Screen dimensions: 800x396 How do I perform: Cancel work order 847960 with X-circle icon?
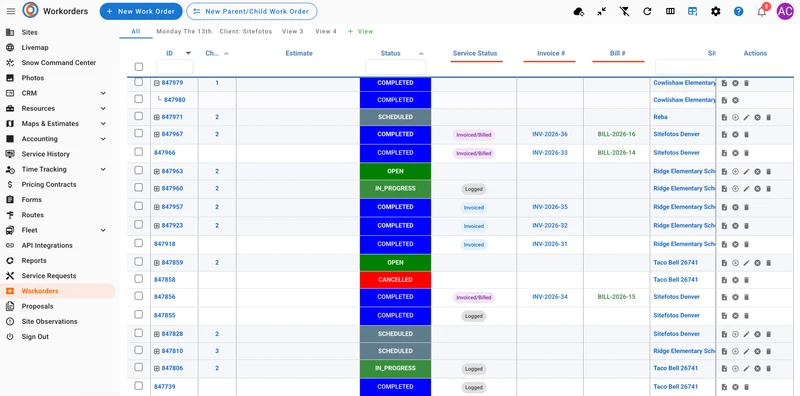pos(758,189)
